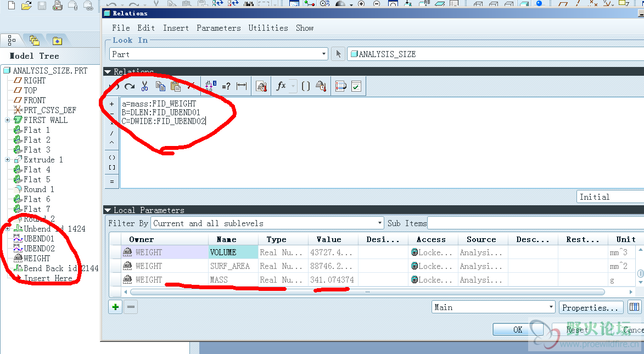Toggle dimension names and values display
This screenshot has height=354, width=644.
point(210,86)
